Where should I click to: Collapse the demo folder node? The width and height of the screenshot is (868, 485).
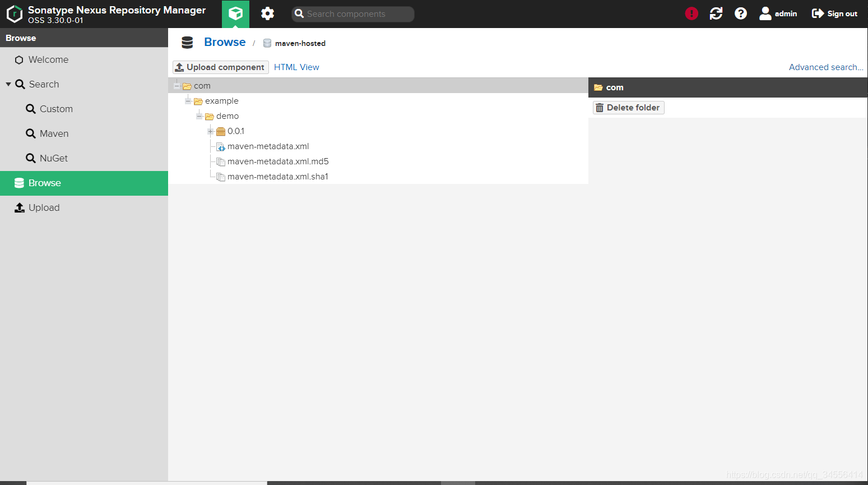point(199,116)
